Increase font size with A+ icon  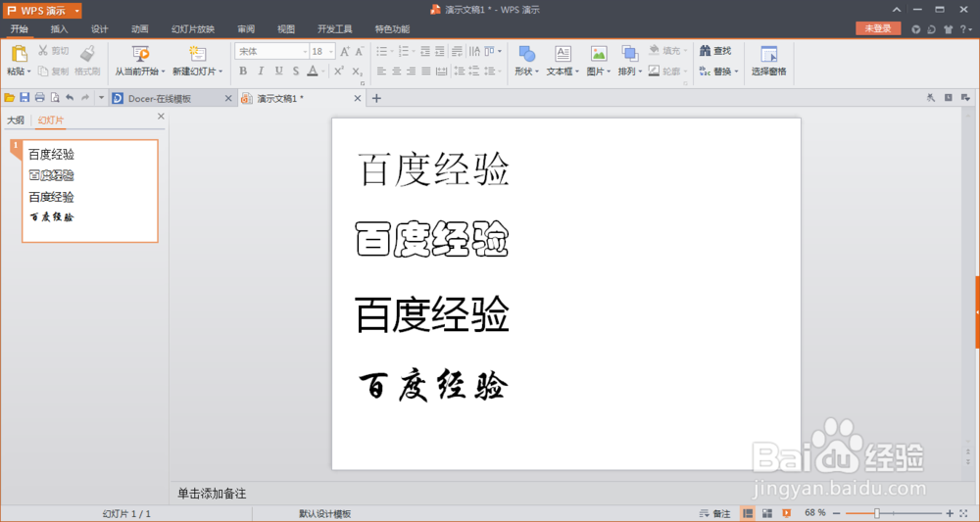[344, 51]
